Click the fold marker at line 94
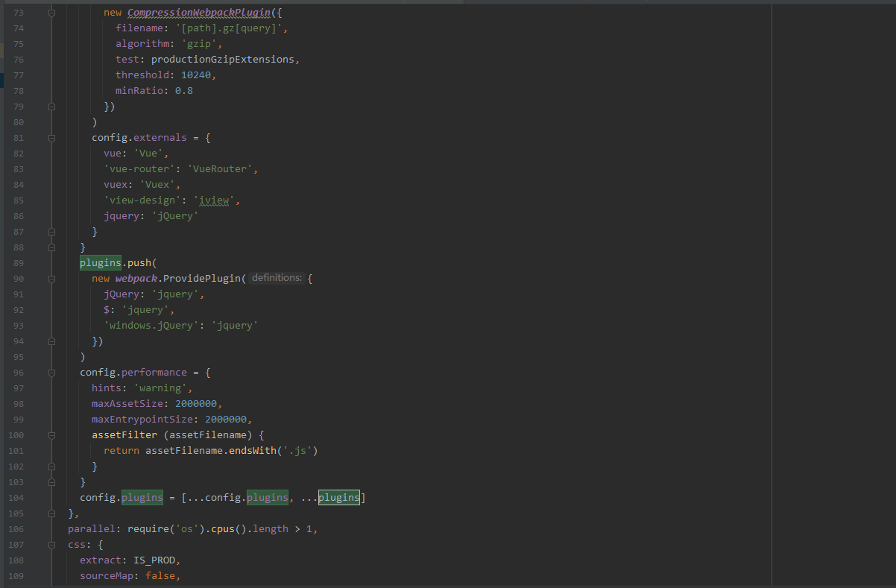Image resolution: width=896 pixels, height=588 pixels. coord(51,341)
